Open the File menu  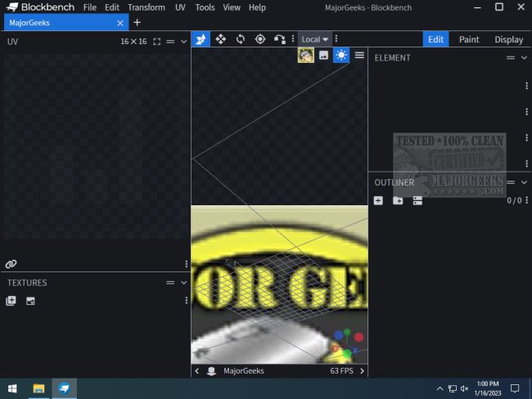click(x=90, y=7)
